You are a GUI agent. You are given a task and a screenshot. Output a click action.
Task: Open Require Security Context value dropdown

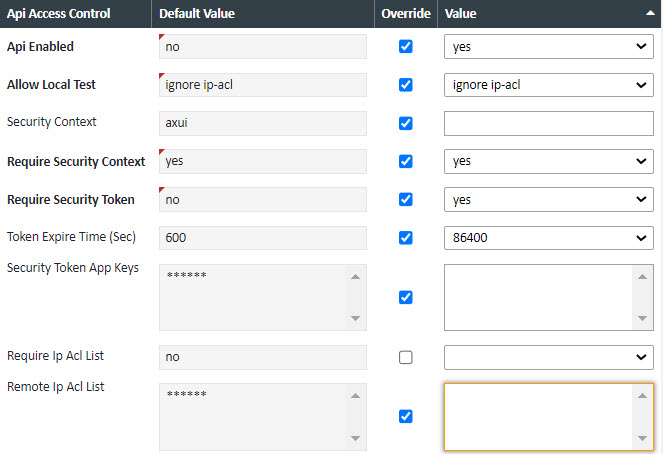click(548, 161)
